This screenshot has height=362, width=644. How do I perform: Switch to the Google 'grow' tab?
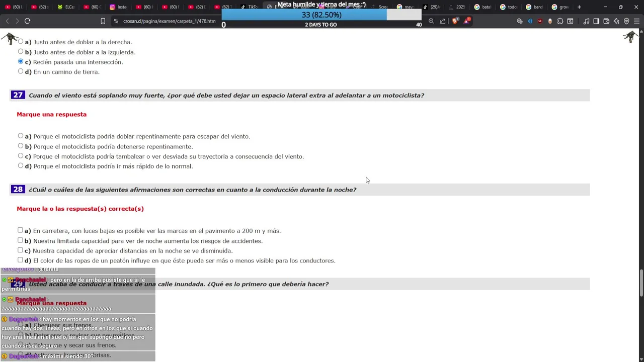point(560,7)
